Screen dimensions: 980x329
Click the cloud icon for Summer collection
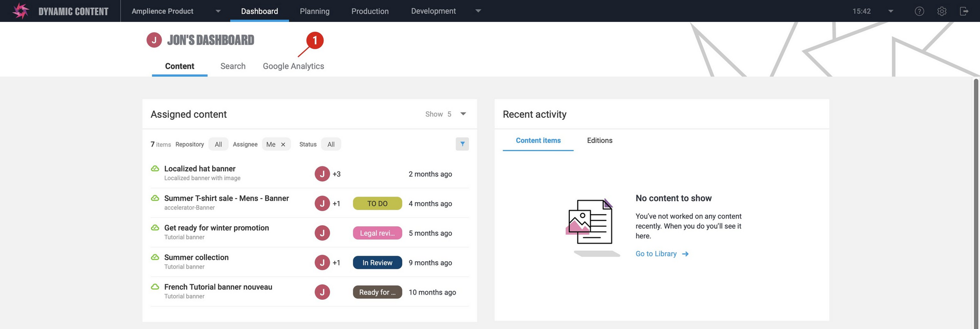(x=155, y=257)
